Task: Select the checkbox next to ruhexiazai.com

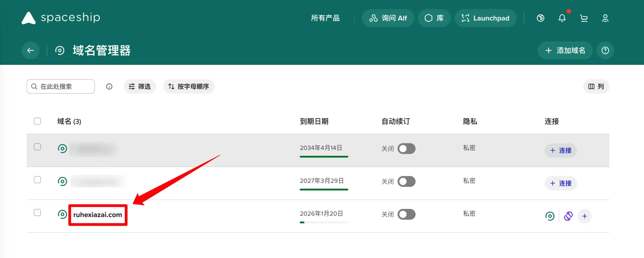Action: (x=37, y=212)
